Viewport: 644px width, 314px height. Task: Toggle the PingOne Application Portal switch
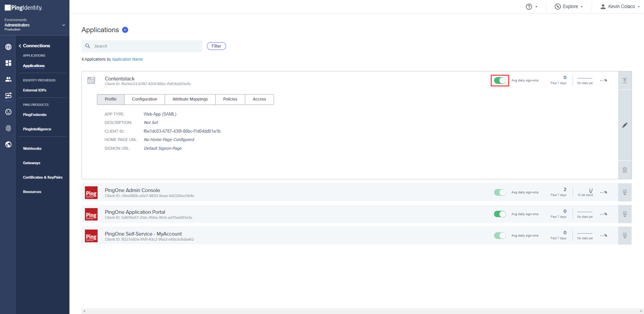click(x=499, y=214)
